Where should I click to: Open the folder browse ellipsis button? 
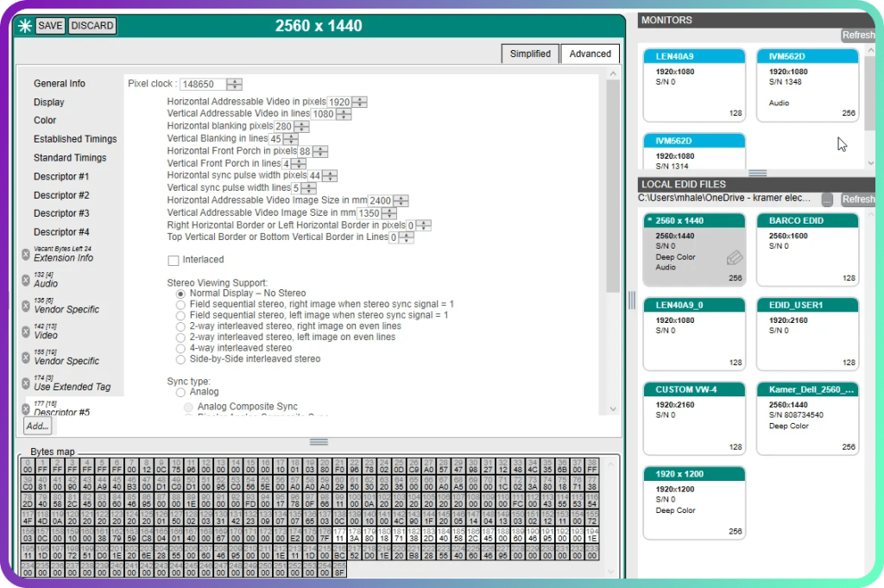click(827, 199)
